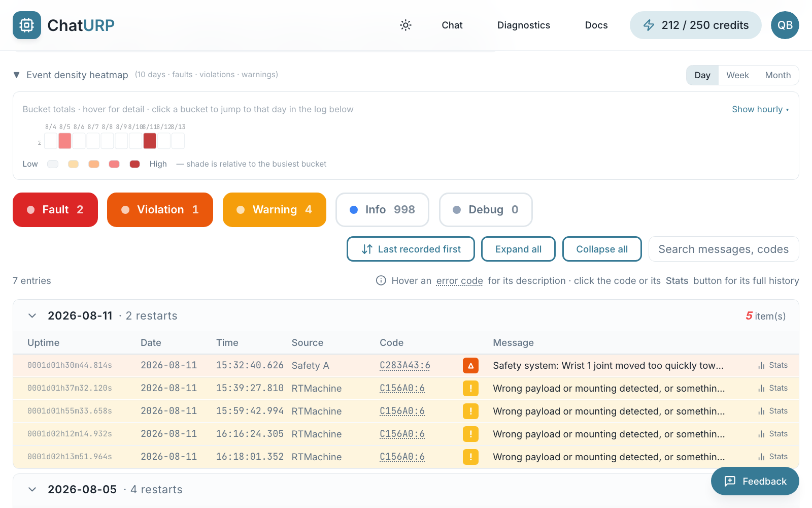Click the lightning bolt credits icon
Screen dimensions: 812x508
coord(649,25)
